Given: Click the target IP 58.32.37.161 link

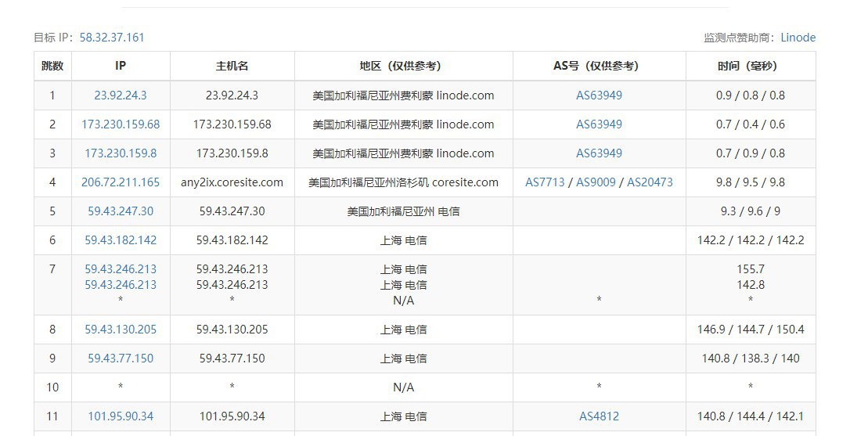Looking at the screenshot, I should point(112,38).
